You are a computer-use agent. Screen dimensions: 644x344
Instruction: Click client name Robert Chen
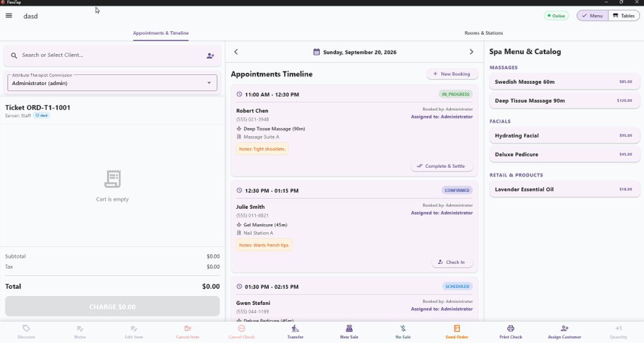click(252, 111)
